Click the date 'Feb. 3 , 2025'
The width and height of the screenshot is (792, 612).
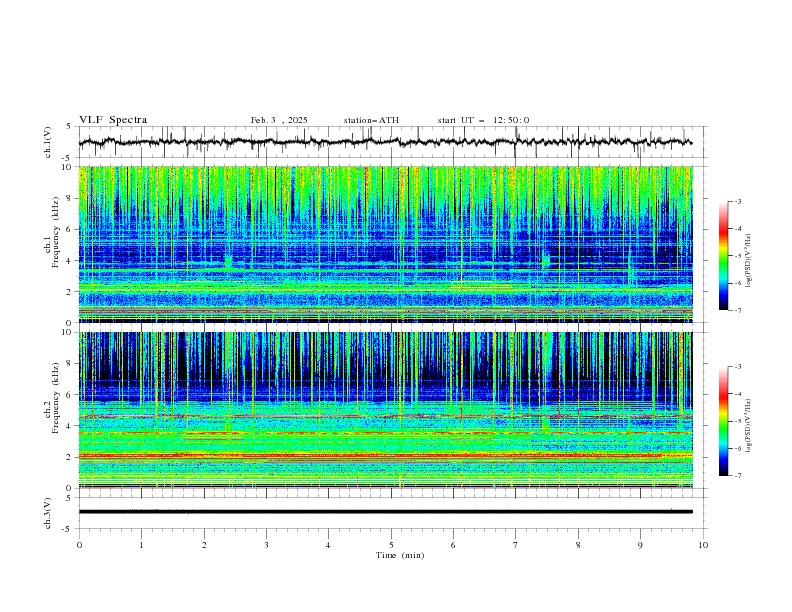tap(279, 120)
